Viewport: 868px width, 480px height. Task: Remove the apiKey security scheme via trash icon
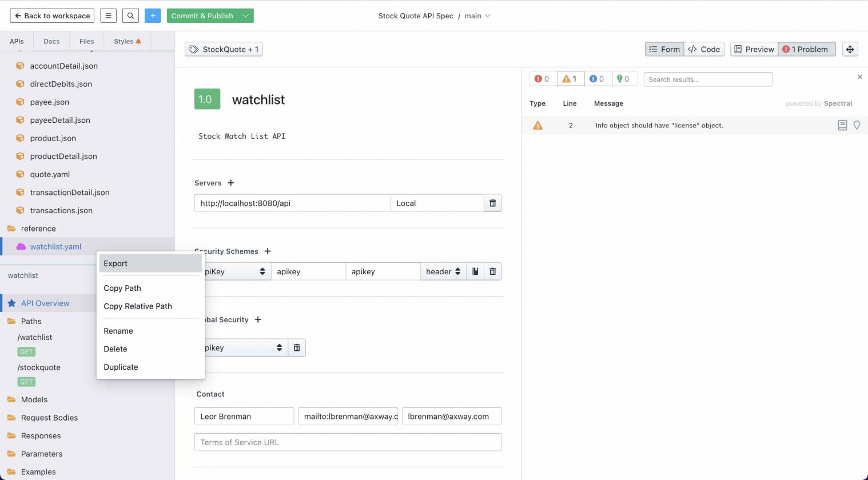[x=492, y=271]
